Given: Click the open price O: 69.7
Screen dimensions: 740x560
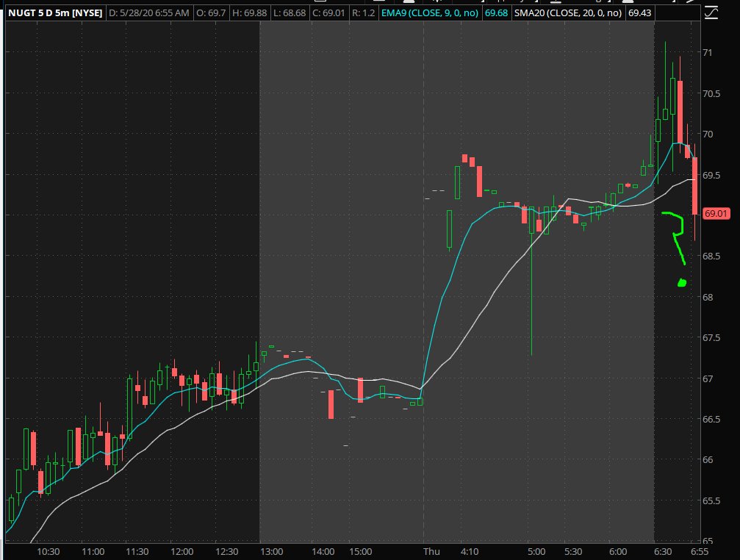Looking at the screenshot, I should point(210,12).
